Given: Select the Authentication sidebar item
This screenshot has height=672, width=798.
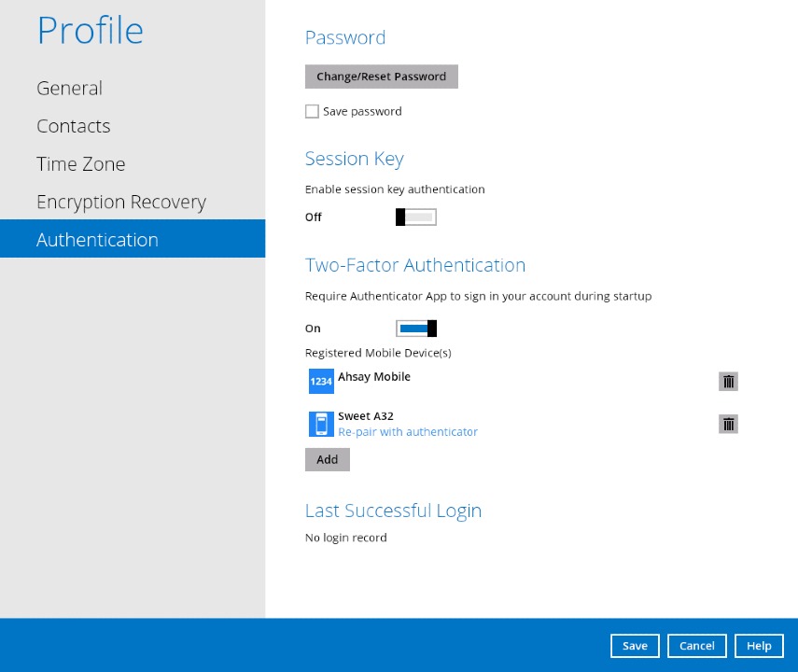Looking at the screenshot, I should [98, 240].
